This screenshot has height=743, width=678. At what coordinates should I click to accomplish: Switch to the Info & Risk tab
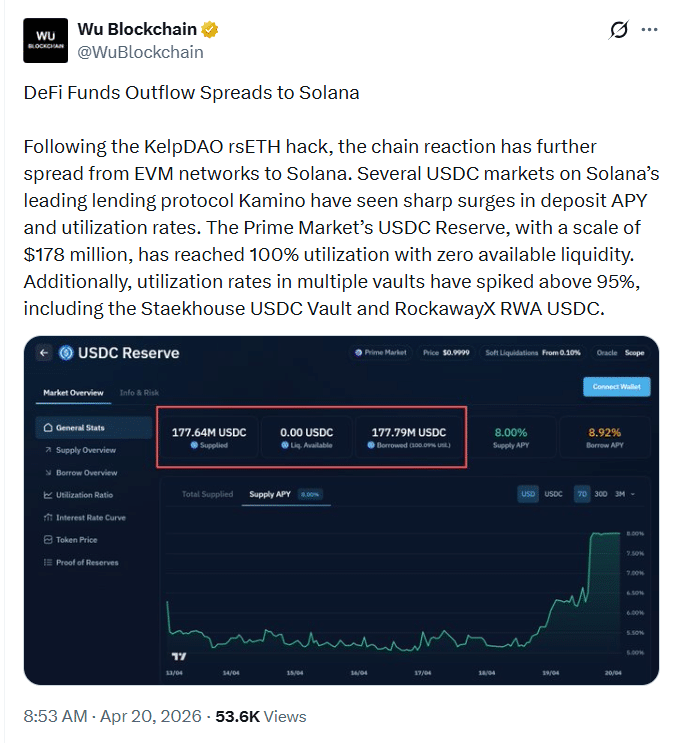(139, 393)
